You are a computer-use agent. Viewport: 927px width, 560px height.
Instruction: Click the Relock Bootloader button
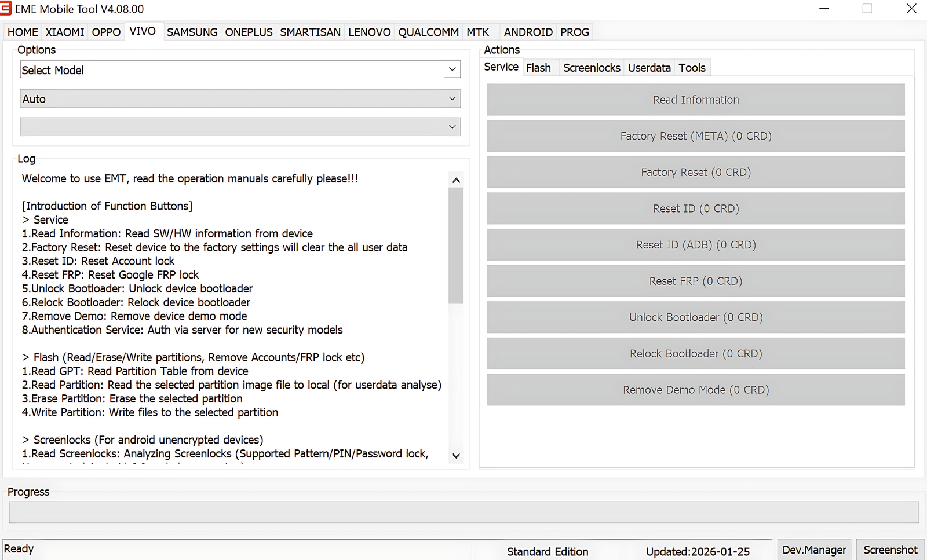(695, 353)
